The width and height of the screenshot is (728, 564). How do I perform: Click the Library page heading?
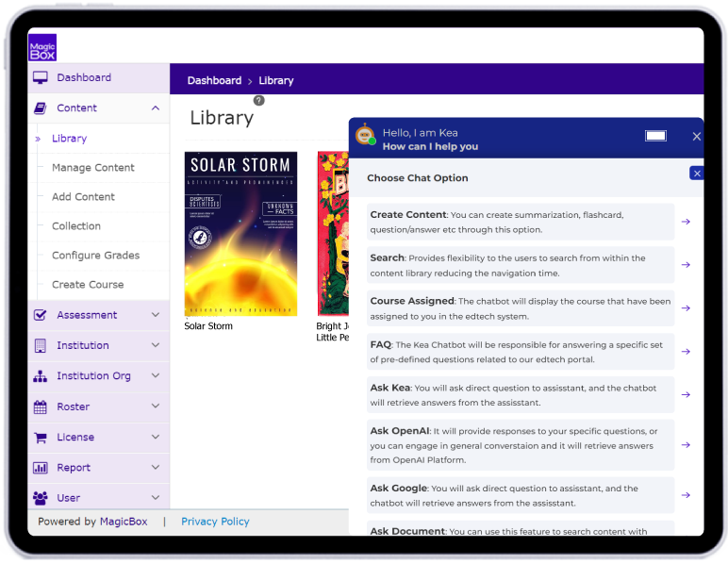point(222,118)
